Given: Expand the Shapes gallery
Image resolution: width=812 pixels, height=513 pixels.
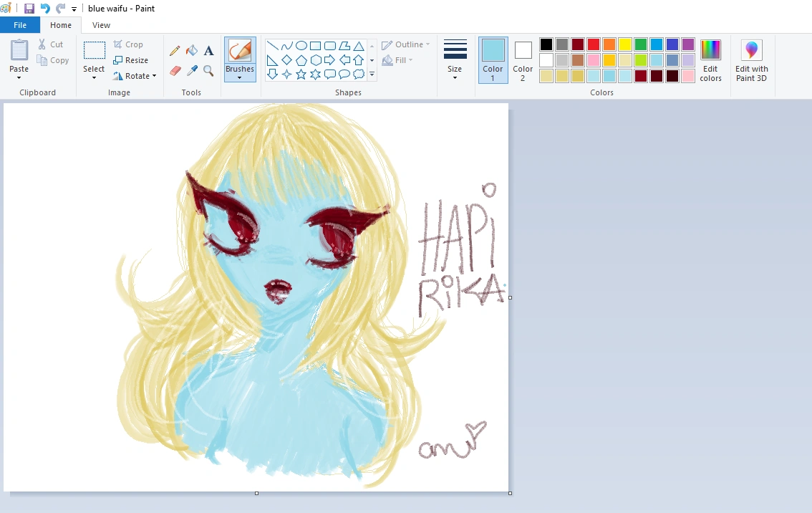Looking at the screenshot, I should coord(372,74).
